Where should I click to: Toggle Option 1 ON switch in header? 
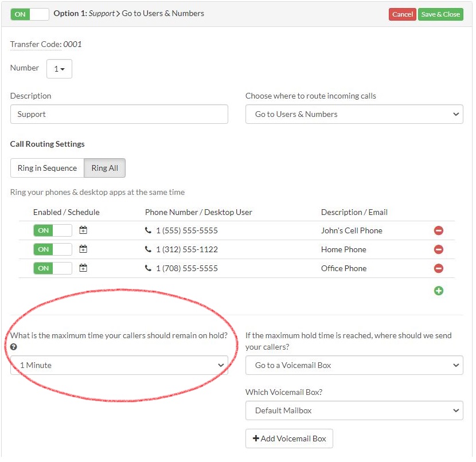pyautogui.click(x=30, y=14)
